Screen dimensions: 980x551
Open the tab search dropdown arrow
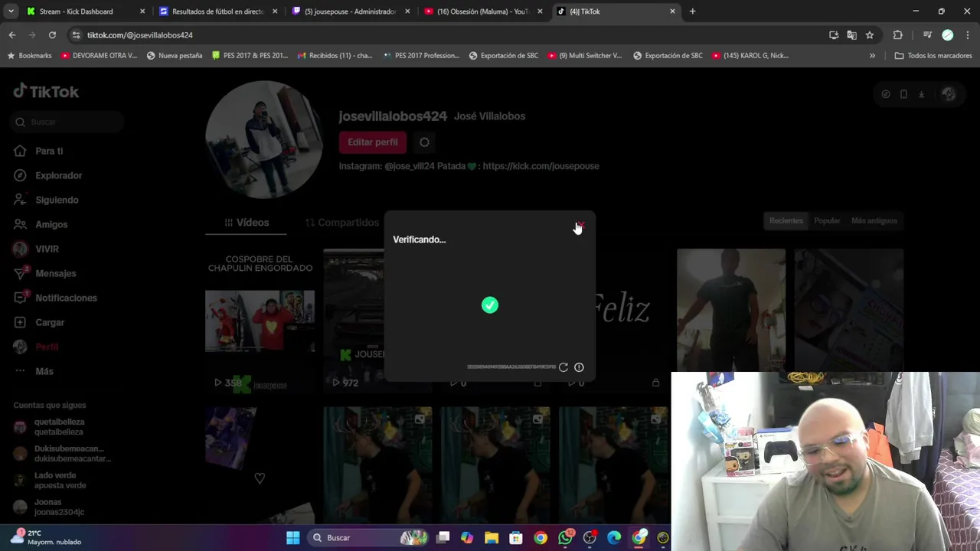tap(11, 11)
